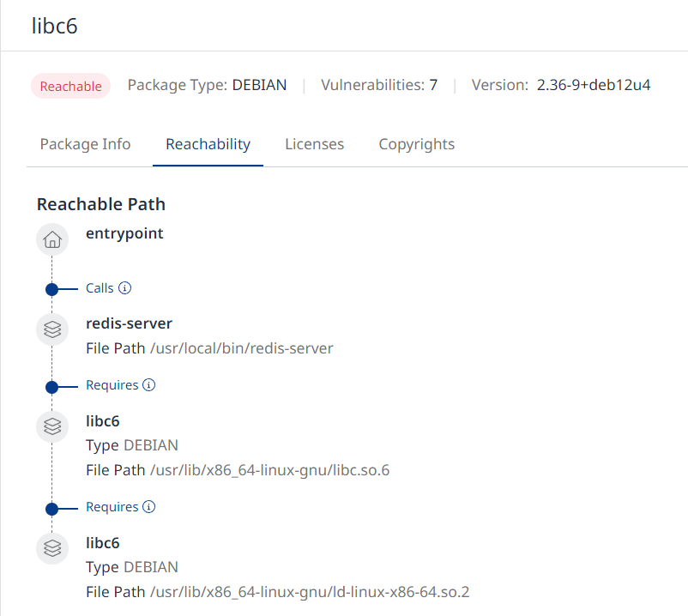Click the info icon after first Requires
688x616 pixels.
pos(148,385)
